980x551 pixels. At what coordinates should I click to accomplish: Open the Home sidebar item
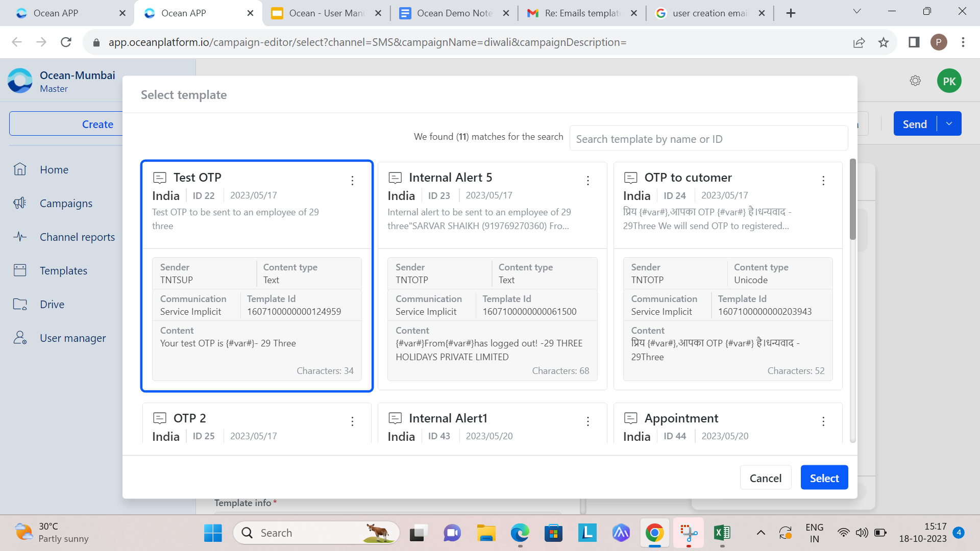pyautogui.click(x=54, y=169)
